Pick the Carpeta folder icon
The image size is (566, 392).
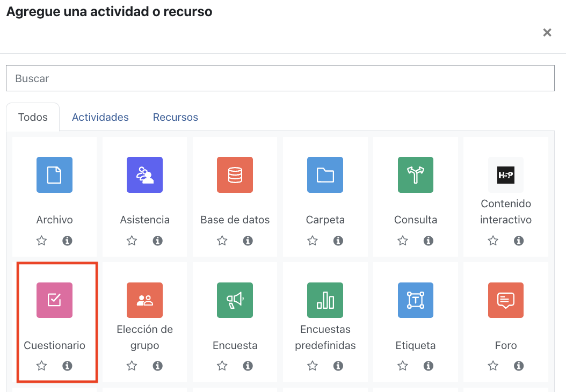325,175
